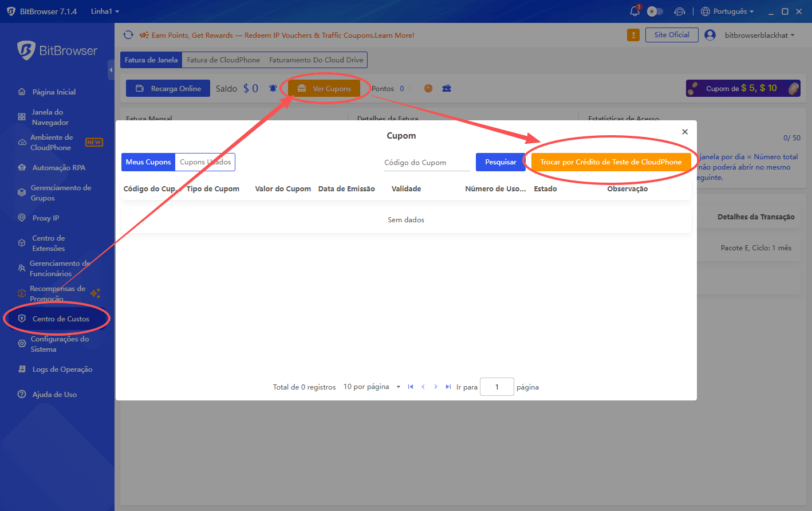Open the Proxy IP section
812x511 pixels.
pos(46,218)
